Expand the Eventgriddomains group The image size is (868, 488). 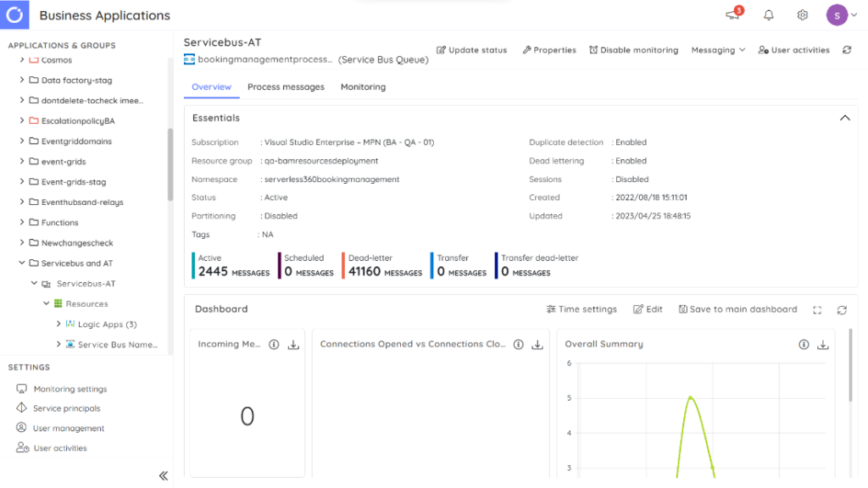pyautogui.click(x=21, y=141)
